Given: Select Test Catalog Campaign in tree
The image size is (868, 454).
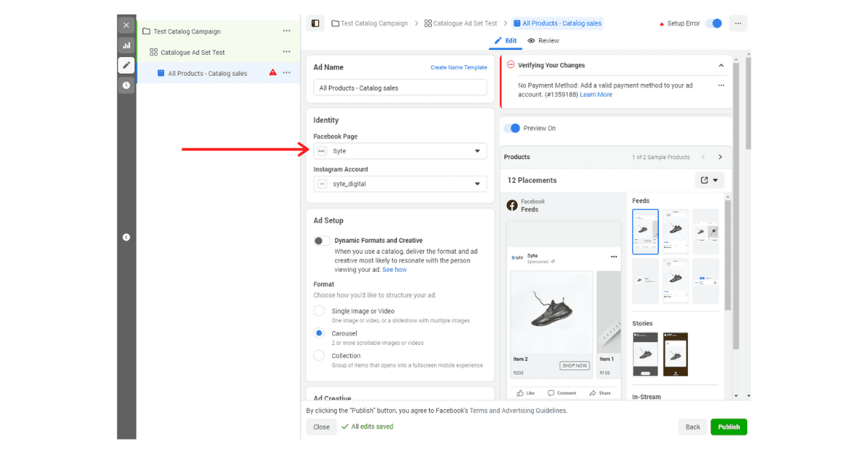Looking at the screenshot, I should (x=187, y=31).
